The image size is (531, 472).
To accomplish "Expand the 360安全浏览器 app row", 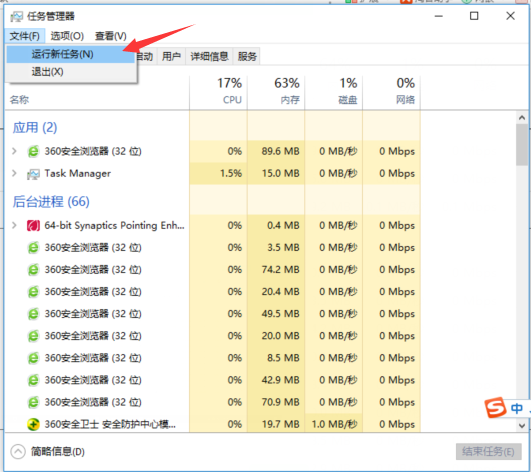I will click(x=14, y=151).
